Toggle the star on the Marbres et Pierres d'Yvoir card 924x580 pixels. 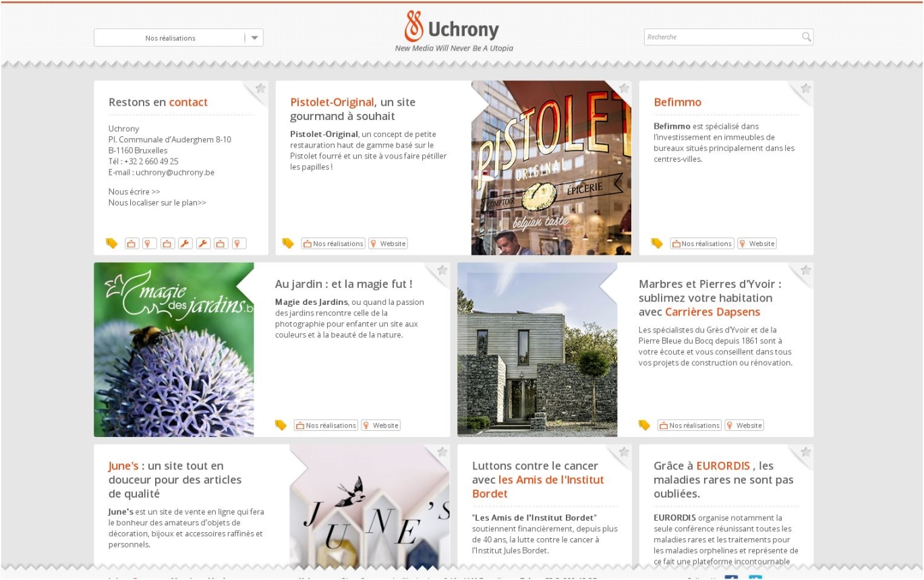tap(805, 270)
